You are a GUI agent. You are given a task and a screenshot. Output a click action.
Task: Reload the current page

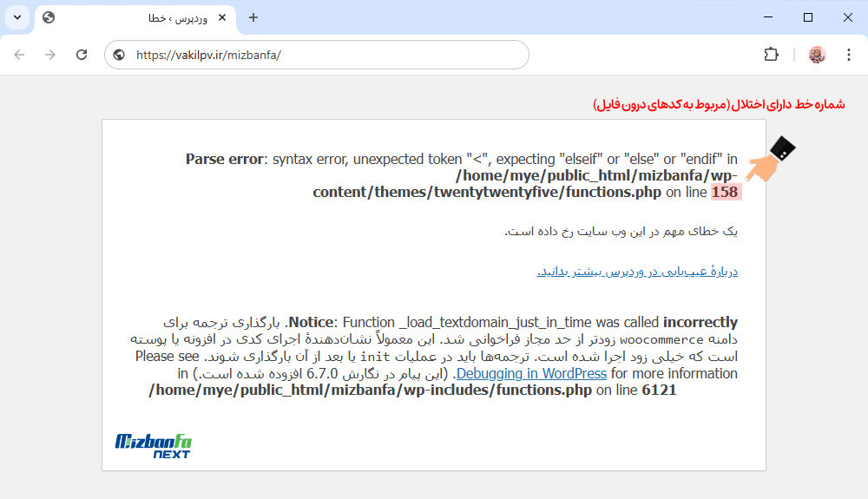[x=82, y=55]
